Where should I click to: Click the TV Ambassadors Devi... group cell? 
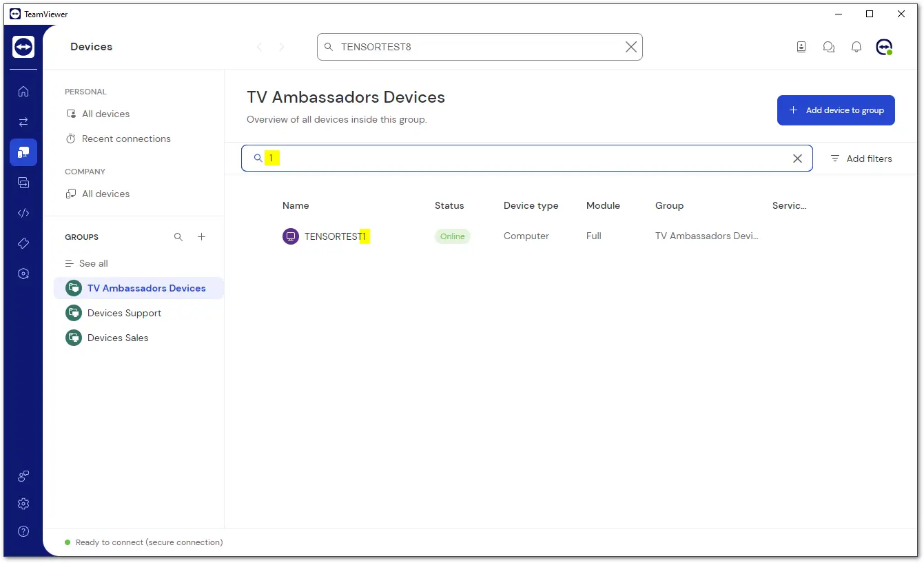click(707, 236)
